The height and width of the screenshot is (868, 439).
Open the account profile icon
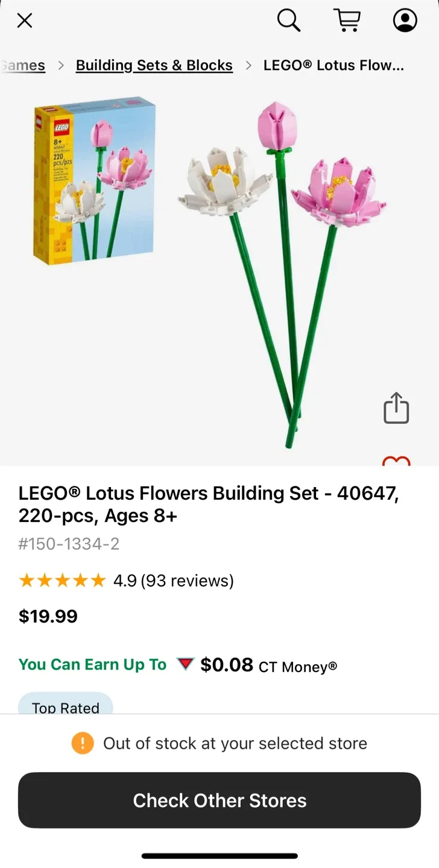[x=405, y=20]
